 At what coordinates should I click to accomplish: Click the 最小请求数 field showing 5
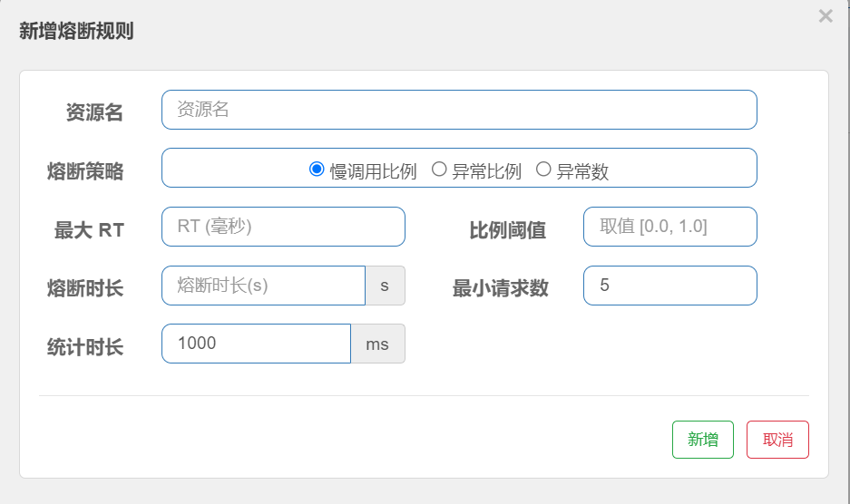coord(670,286)
